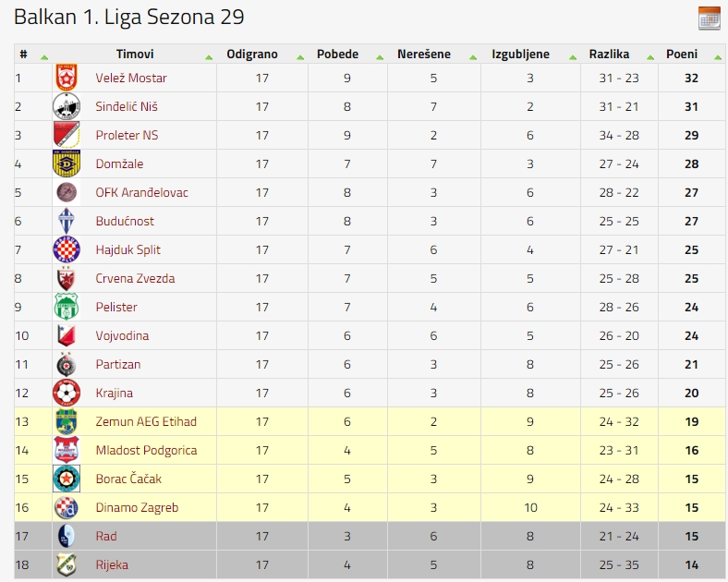Click the Velež Mostar club crest

point(67,78)
